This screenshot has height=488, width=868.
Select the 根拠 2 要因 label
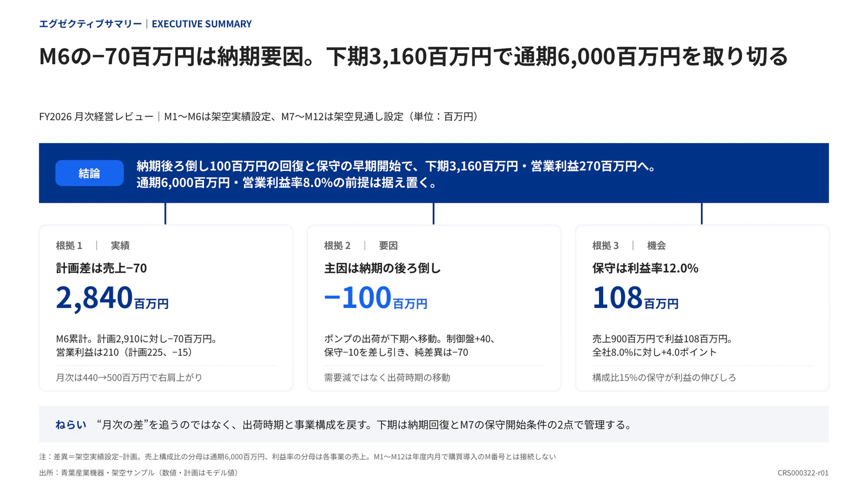click(x=361, y=246)
